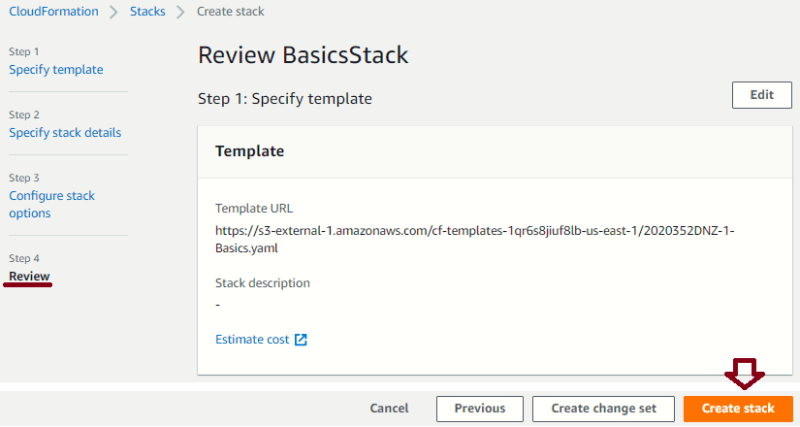Click the Create change set button

point(603,409)
